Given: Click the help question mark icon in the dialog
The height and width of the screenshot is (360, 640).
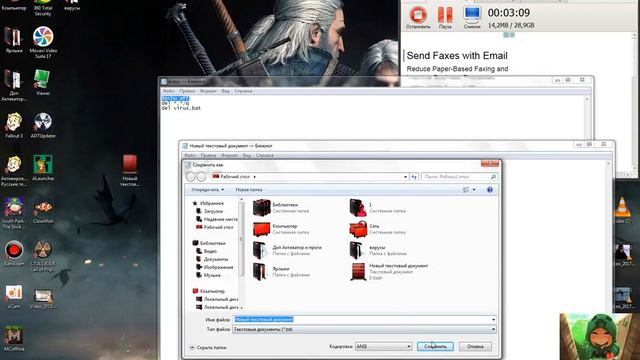Looking at the screenshot, I should pyautogui.click(x=490, y=190).
